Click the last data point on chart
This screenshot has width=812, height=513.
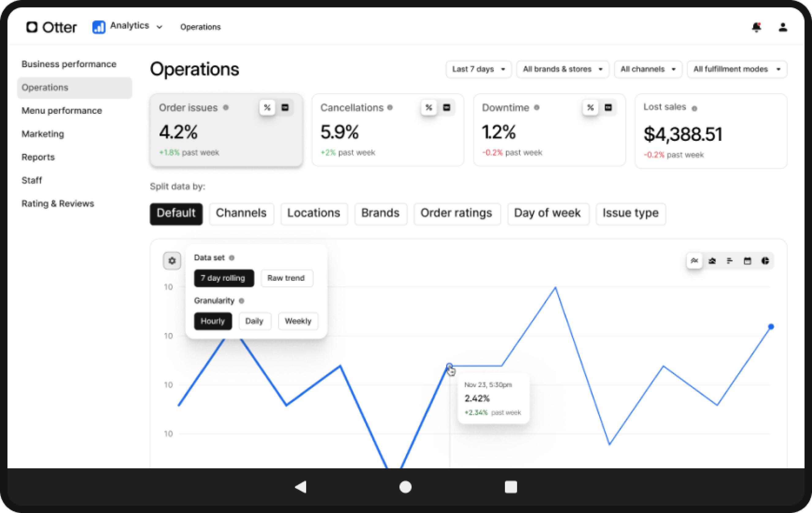[771, 327]
